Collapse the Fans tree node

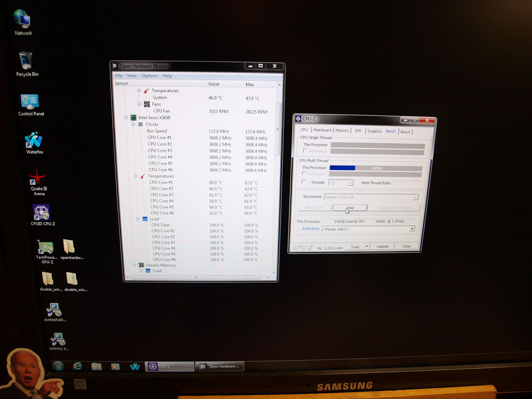[139, 104]
